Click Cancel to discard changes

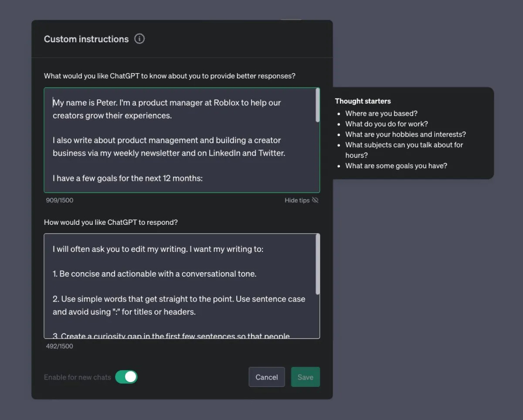click(266, 377)
